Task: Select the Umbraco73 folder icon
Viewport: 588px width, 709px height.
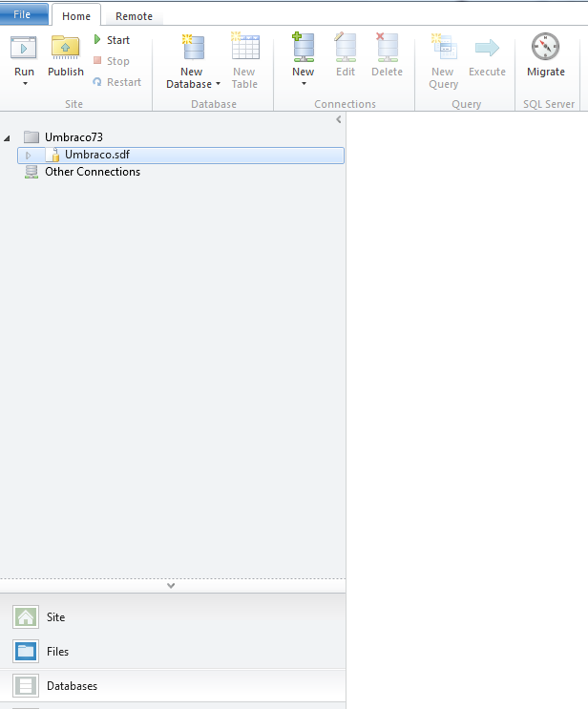Action: (31, 136)
